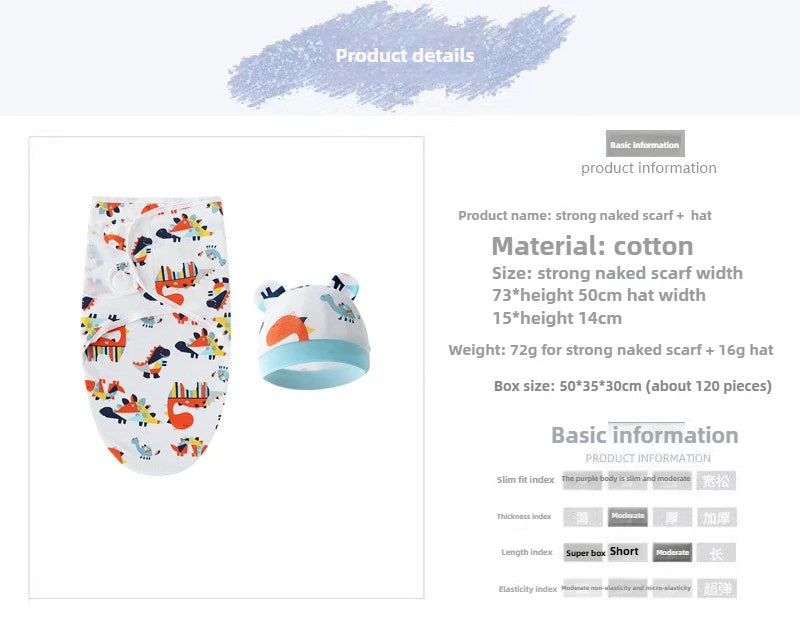This screenshot has width=800, height=630.
Task: Click the Elasticity index label
Action: pyautogui.click(x=527, y=589)
